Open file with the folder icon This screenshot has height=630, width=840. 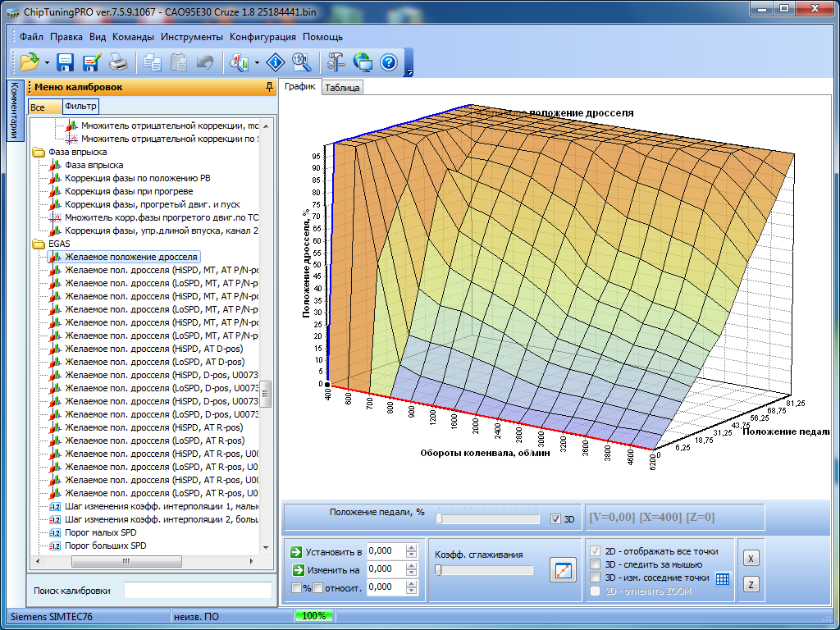click(30, 62)
